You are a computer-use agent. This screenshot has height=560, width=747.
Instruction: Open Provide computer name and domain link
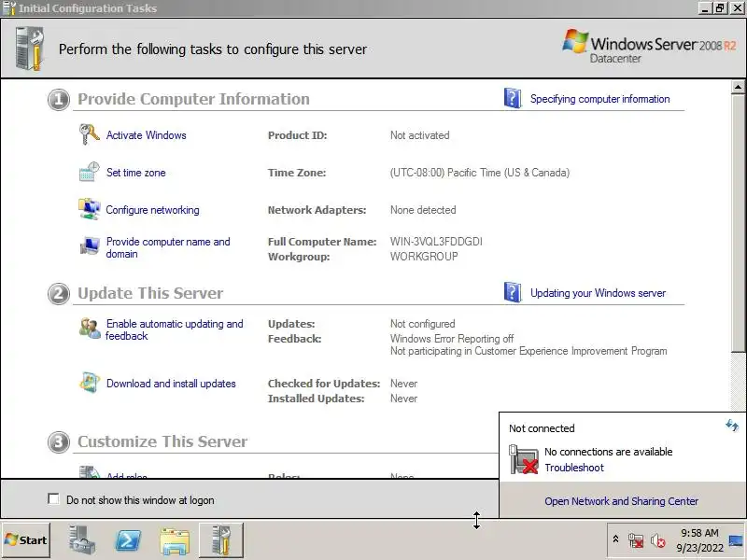[x=168, y=247]
